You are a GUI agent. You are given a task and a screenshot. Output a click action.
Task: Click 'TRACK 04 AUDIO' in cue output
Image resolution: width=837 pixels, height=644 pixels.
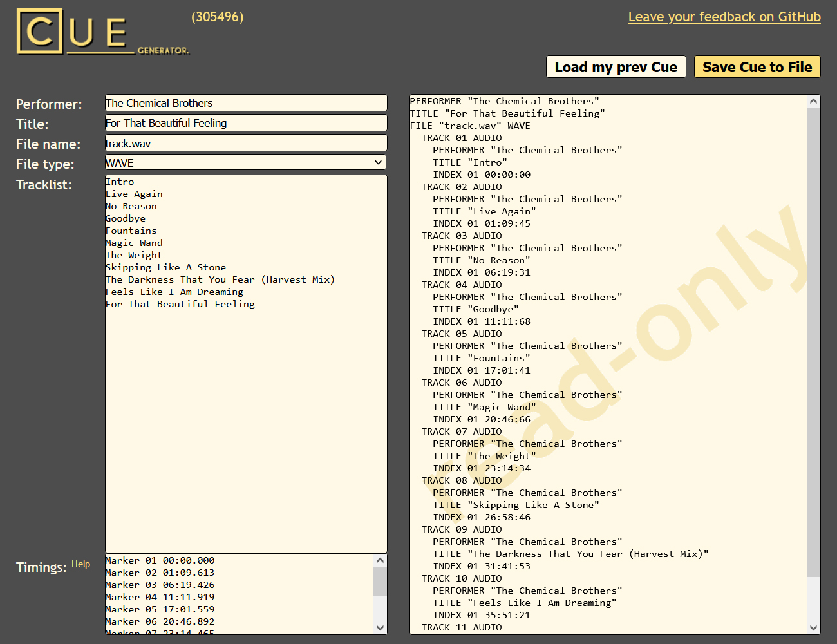(462, 285)
